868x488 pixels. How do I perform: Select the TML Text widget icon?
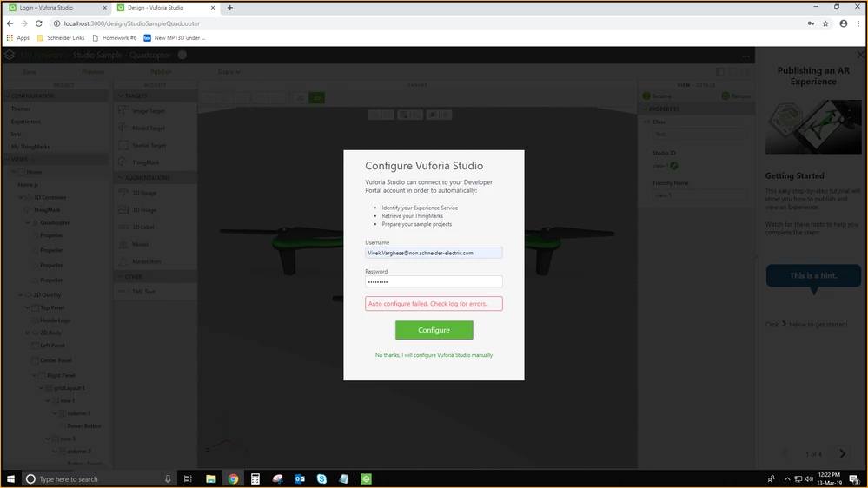click(x=123, y=292)
